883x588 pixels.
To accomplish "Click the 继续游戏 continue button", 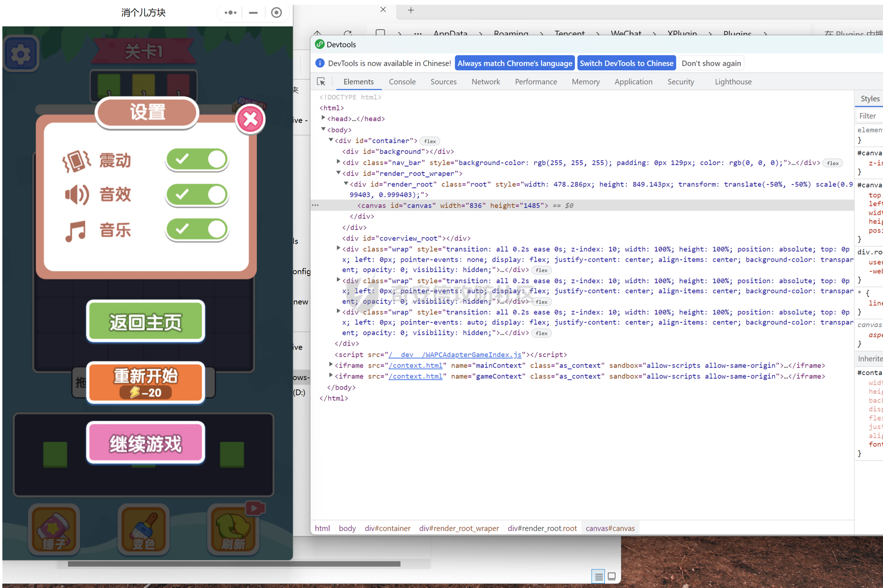I will point(145,443).
